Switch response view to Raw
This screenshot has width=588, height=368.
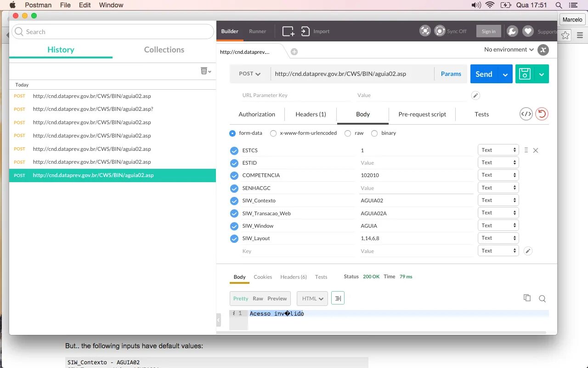pos(258,299)
